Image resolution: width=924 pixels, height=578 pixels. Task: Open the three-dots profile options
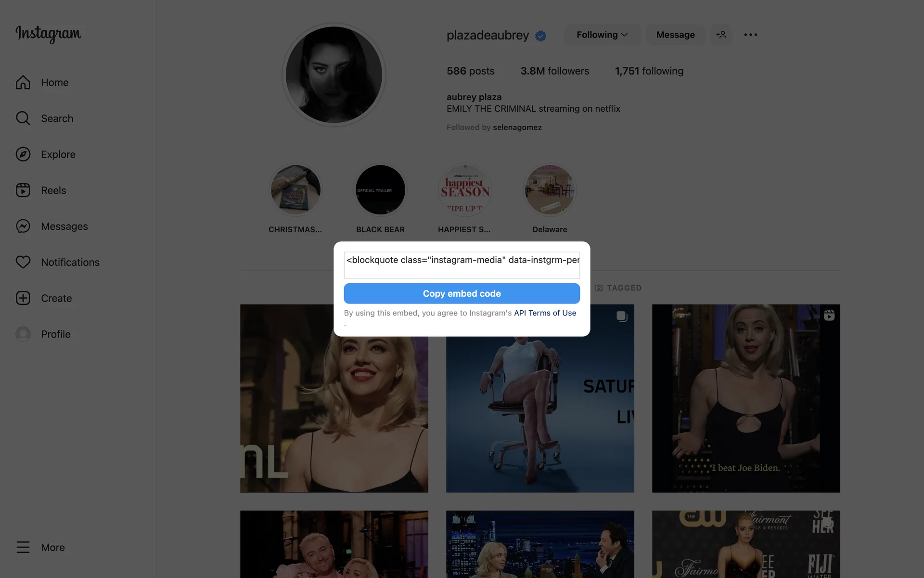750,35
